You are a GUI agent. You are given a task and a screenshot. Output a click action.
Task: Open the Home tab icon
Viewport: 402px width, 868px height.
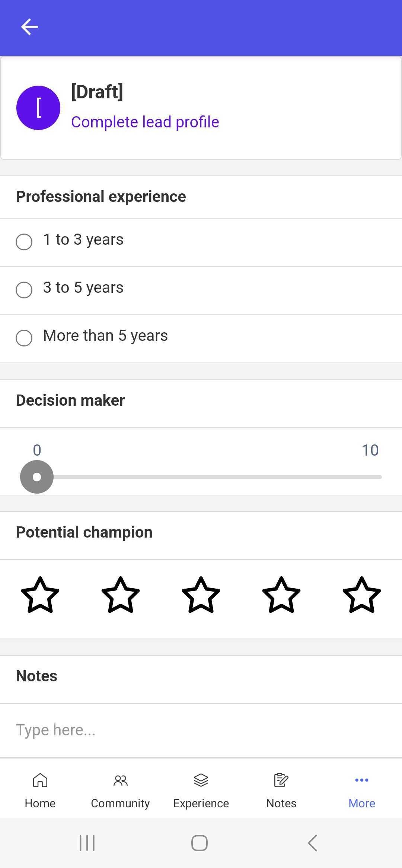(x=40, y=780)
